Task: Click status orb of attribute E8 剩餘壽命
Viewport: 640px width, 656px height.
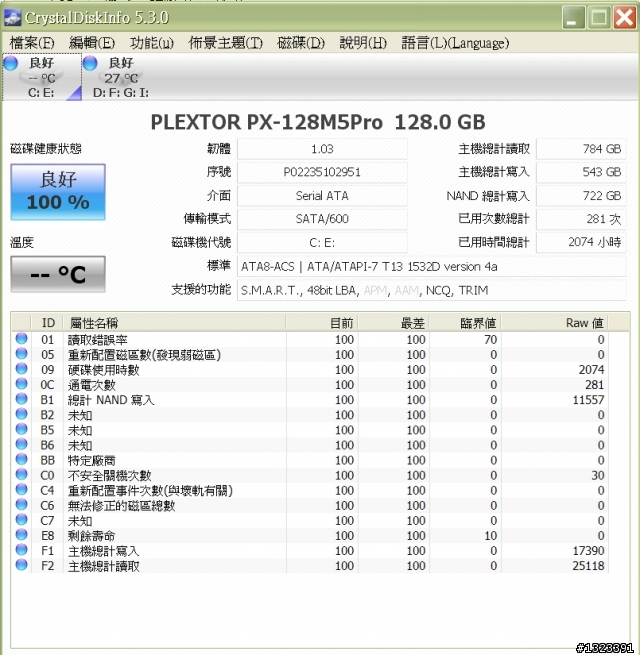Action: pyautogui.click(x=21, y=534)
